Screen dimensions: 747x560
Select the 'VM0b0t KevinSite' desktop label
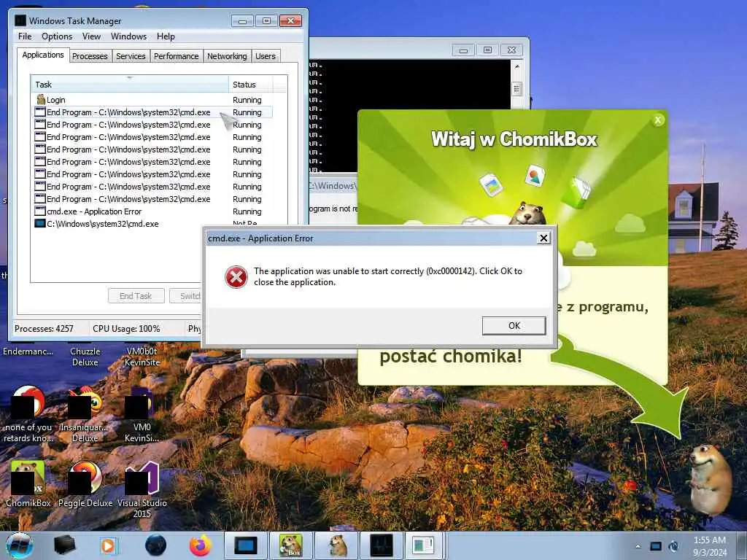[142, 357]
